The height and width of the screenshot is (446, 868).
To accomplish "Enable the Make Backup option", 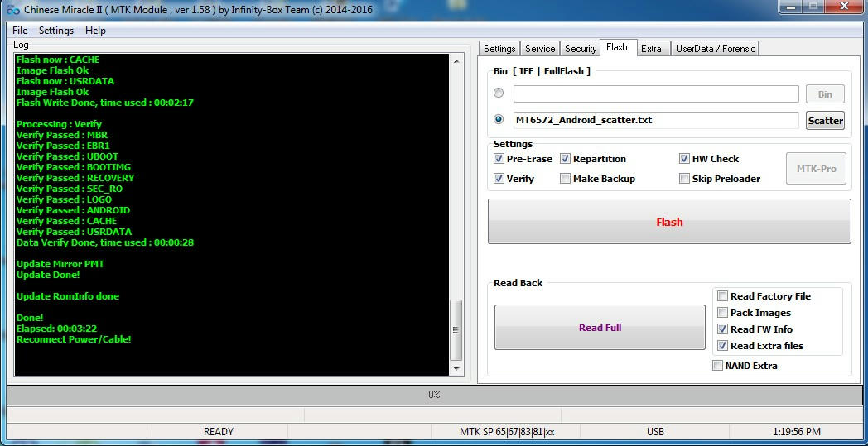I will coord(566,179).
